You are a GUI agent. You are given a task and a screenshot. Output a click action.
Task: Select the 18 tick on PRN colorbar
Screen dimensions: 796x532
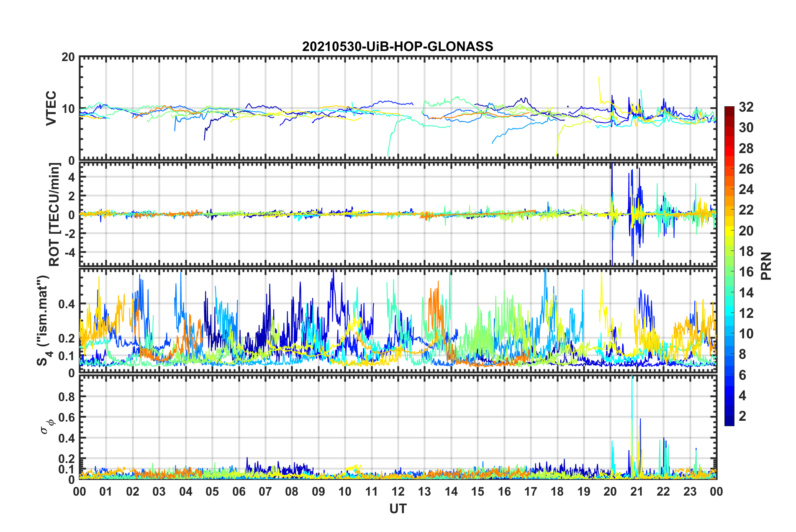(x=746, y=251)
